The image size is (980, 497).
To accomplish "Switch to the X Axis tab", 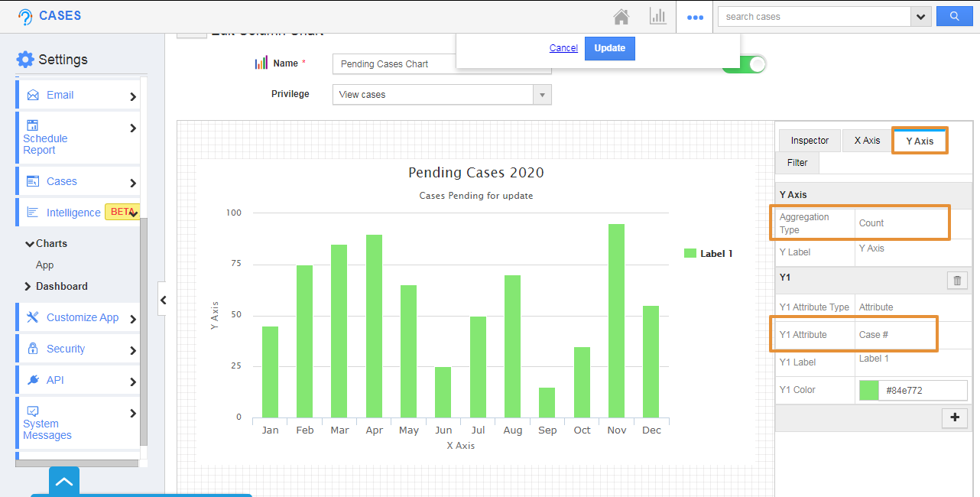I will pos(867,141).
